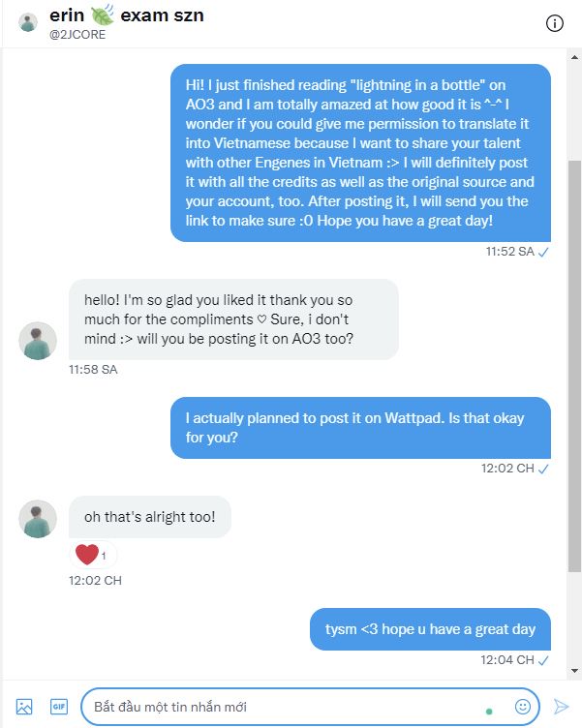Click avatar beside 'oh that's alright too!'

(x=38, y=519)
